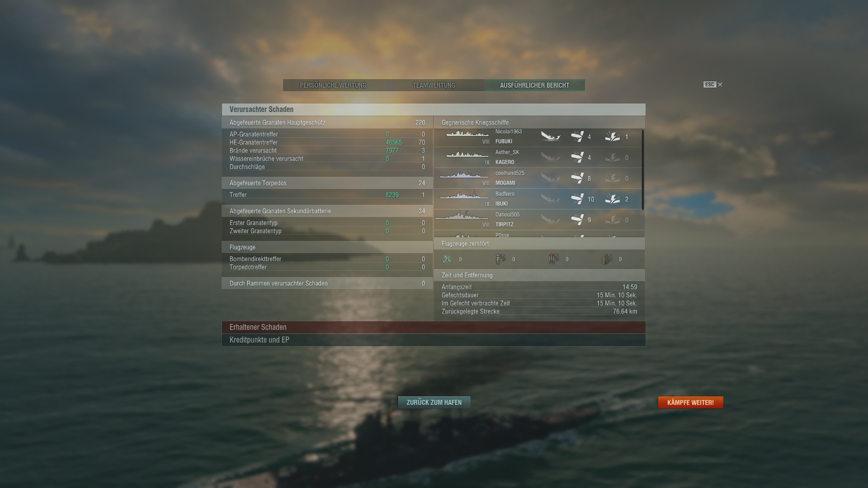Image resolution: width=868 pixels, height=488 pixels.
Task: Click the hits icon in the TIRPITZ row
Action: click(577, 220)
